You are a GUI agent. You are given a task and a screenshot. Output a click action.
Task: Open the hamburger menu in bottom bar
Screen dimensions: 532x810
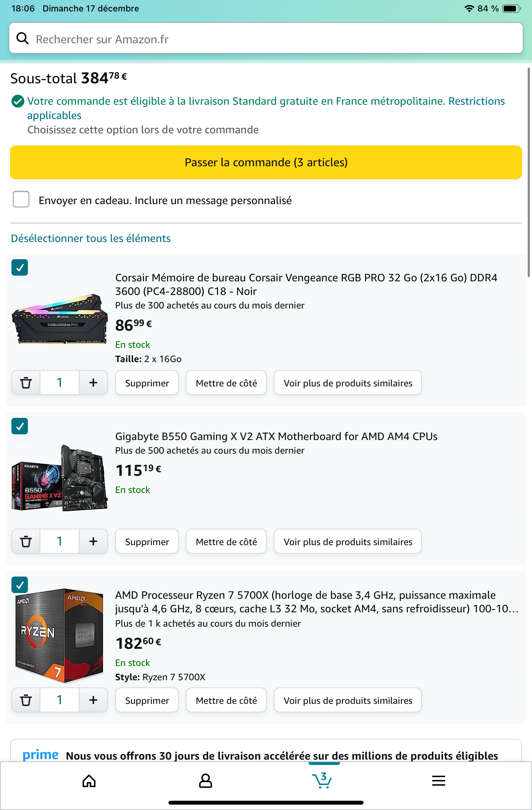pos(439,781)
